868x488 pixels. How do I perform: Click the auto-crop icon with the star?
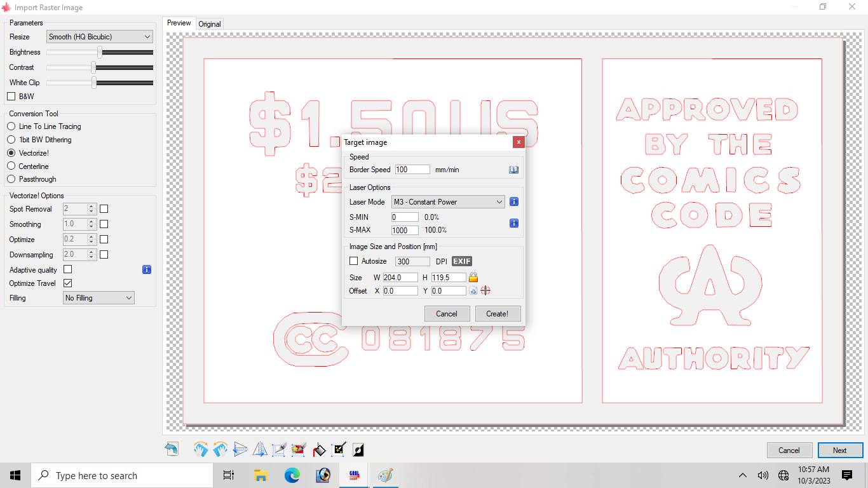pyautogui.click(x=299, y=450)
